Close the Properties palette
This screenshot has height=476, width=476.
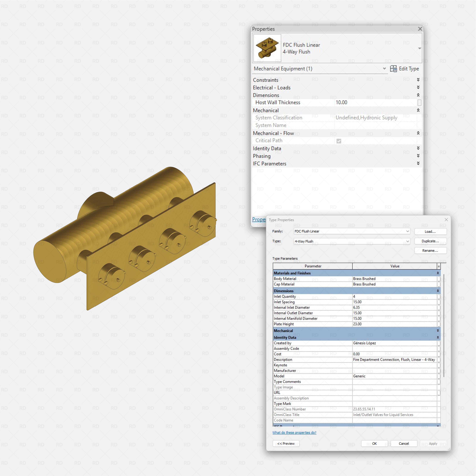[420, 29]
